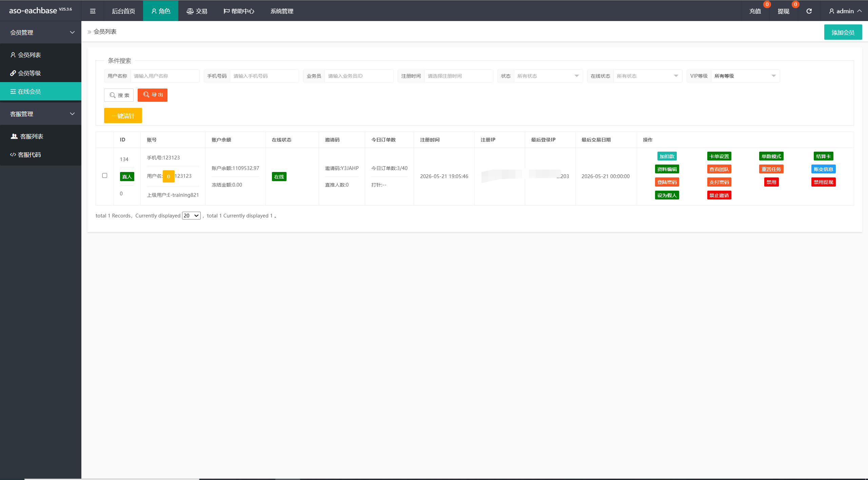Open the 在线状态 filter dropdown

648,76
